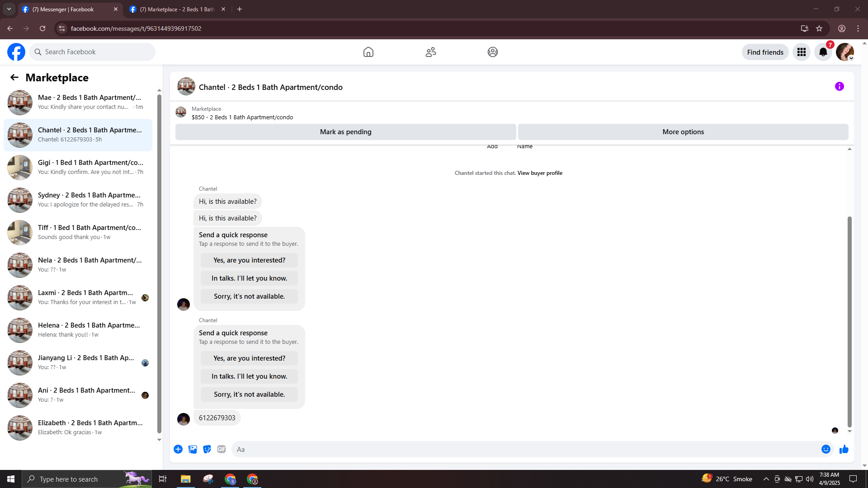View site information icon in address bar

tap(62, 28)
